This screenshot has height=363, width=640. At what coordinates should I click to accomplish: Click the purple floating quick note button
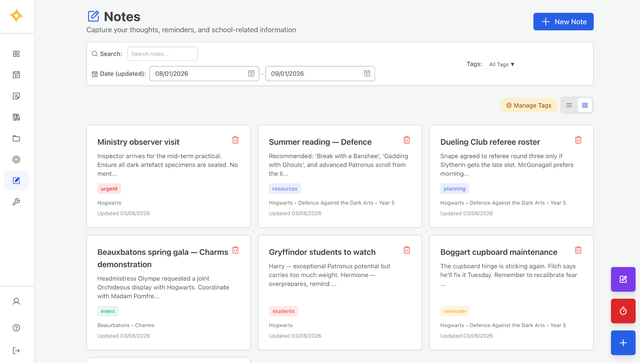point(623,279)
